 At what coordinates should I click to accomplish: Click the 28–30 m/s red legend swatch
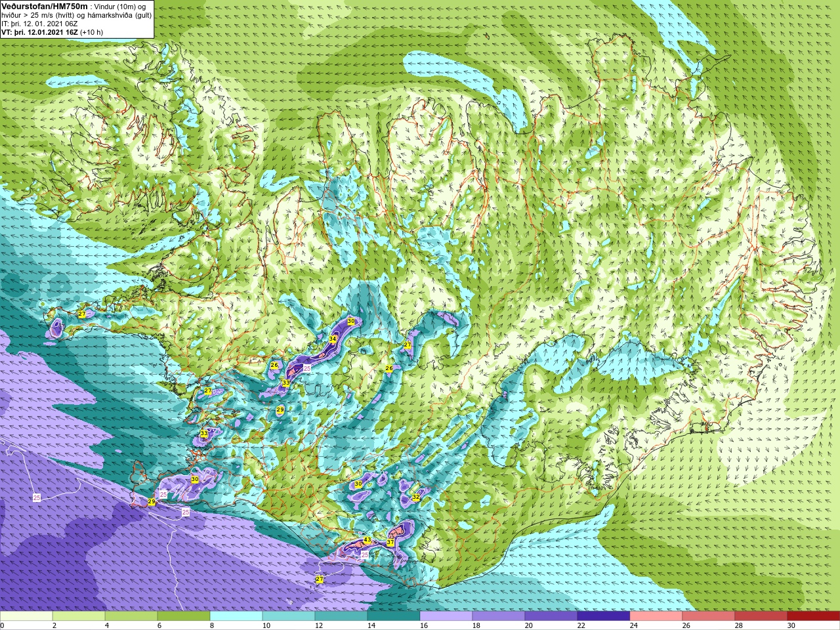point(761,616)
